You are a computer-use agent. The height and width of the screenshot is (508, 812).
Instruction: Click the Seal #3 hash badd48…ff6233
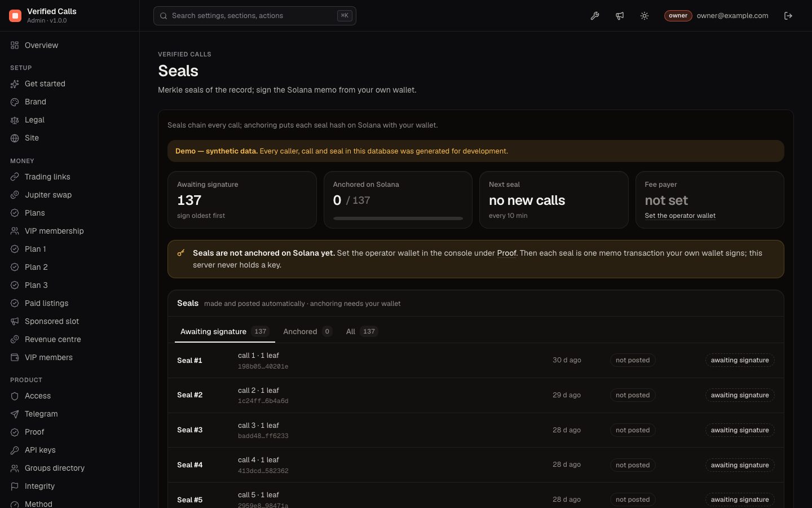[263, 436]
